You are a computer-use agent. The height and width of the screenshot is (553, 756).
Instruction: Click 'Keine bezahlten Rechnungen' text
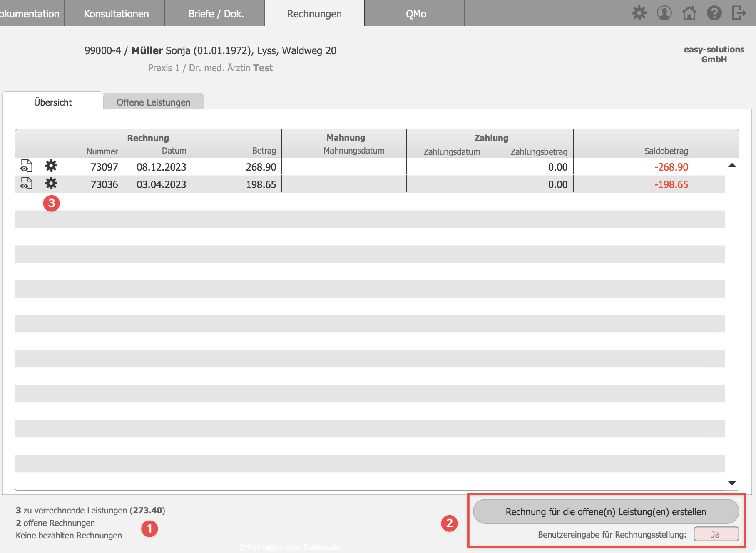click(x=69, y=535)
